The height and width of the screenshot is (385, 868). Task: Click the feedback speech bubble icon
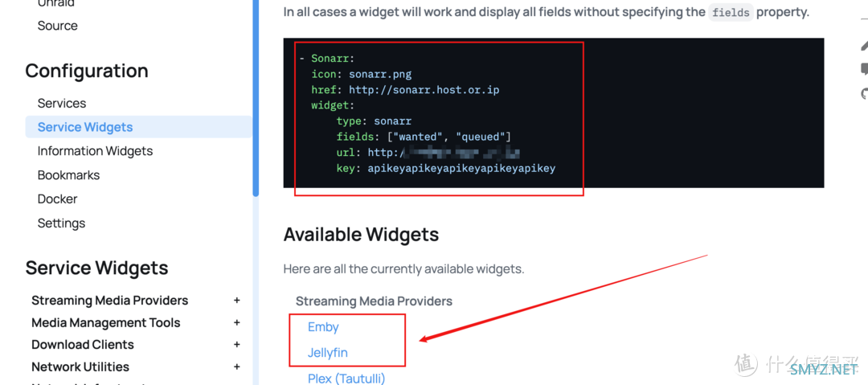coord(864,68)
